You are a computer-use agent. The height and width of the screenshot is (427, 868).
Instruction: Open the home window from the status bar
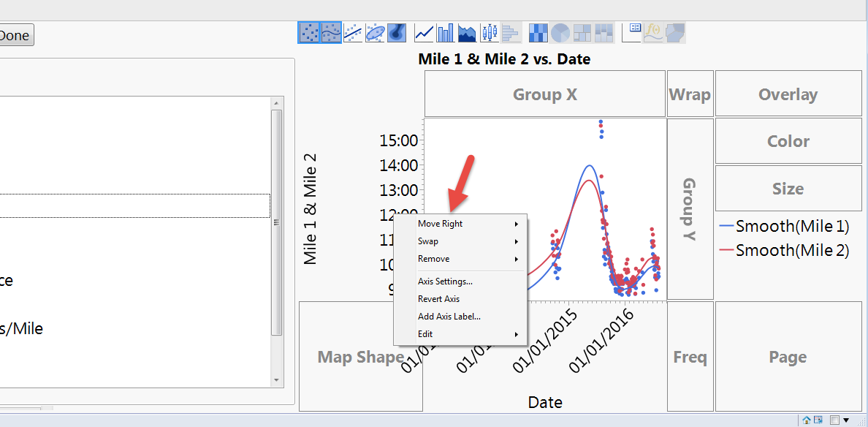click(x=808, y=420)
